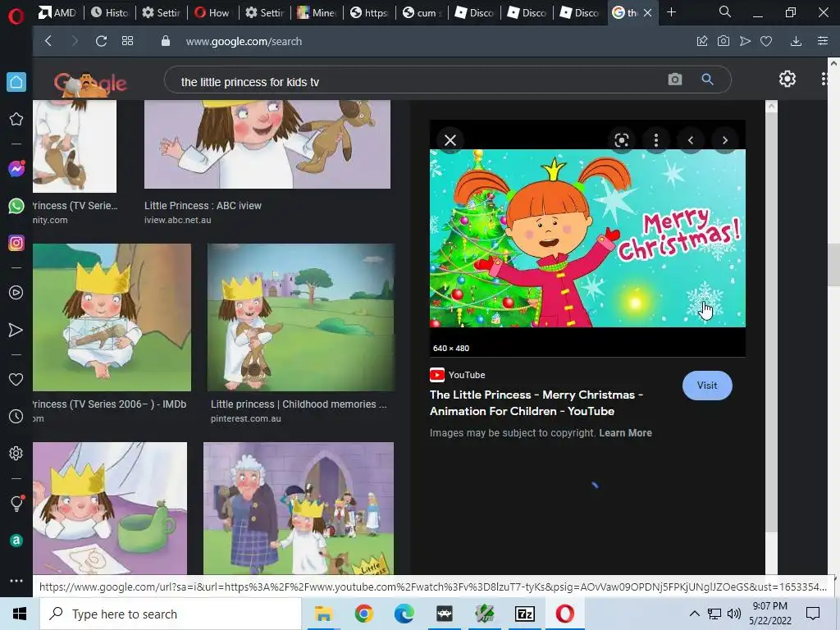Open sidebar History clock icon
Screen dimensions: 840x630
tap(16, 416)
